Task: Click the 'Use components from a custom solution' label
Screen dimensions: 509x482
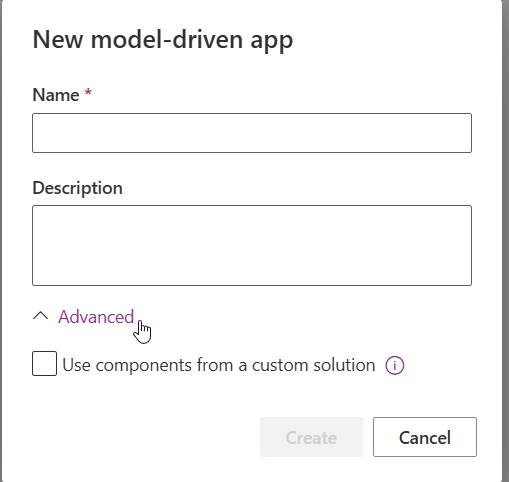Action: (x=219, y=365)
